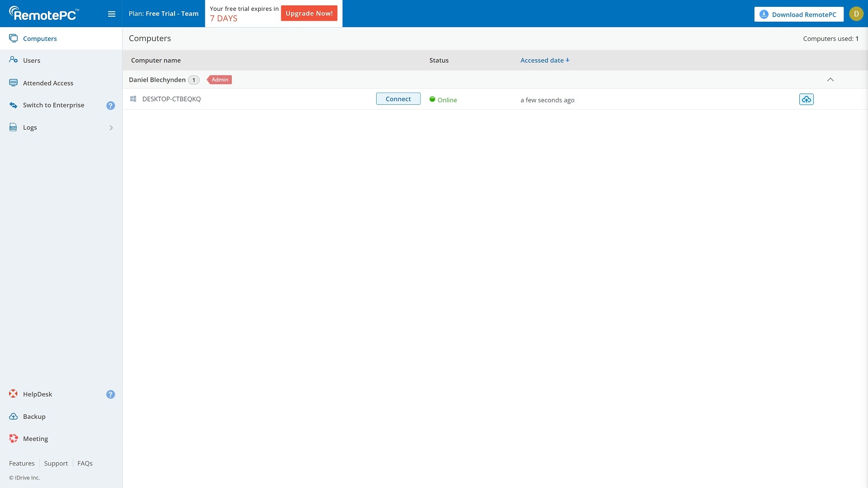This screenshot has width=868, height=488.
Task: Open the hamburger menu
Action: pos(112,13)
